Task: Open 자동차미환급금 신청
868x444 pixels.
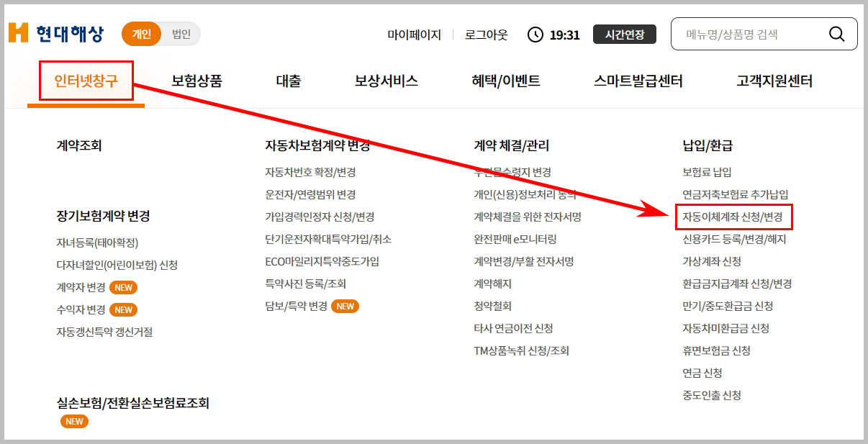Action: (725, 328)
